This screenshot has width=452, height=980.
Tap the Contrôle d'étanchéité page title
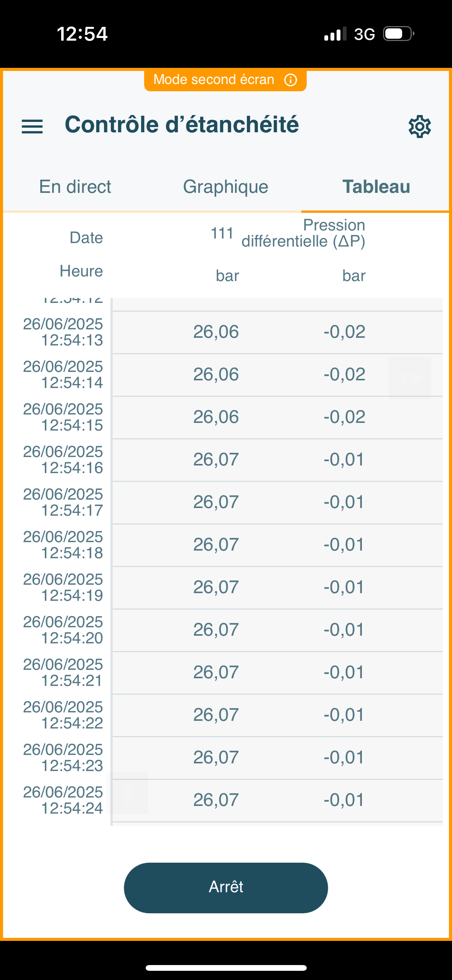click(182, 125)
